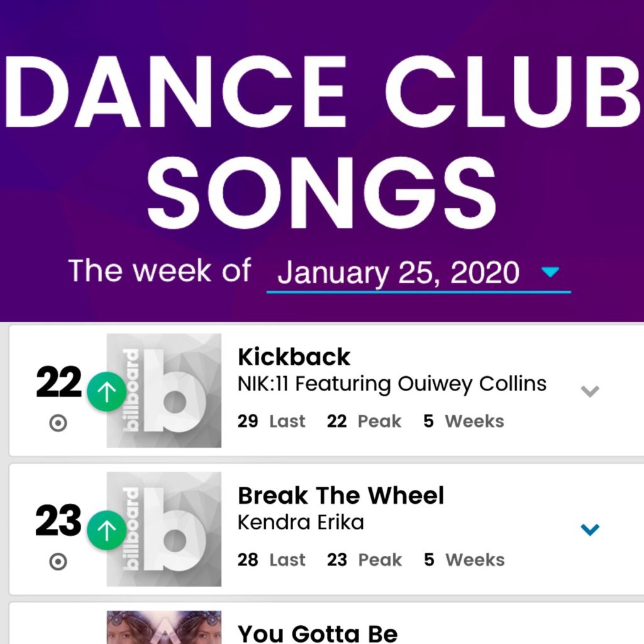This screenshot has width=644, height=644.
Task: Click the green up arrow beside rank 23
Action: point(106,530)
